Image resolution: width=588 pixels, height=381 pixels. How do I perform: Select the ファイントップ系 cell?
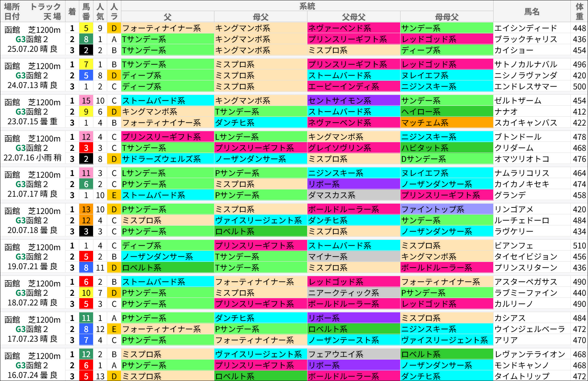tap(447, 209)
